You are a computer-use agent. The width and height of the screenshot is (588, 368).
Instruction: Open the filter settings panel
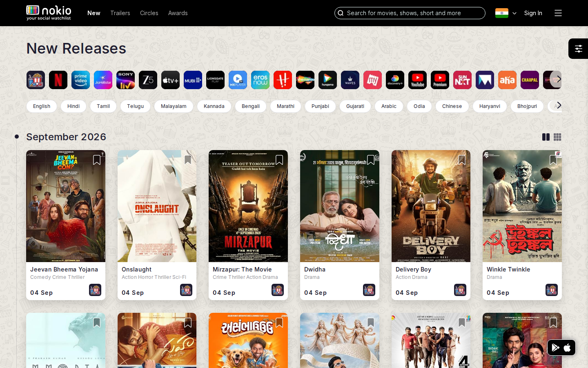[x=578, y=49]
